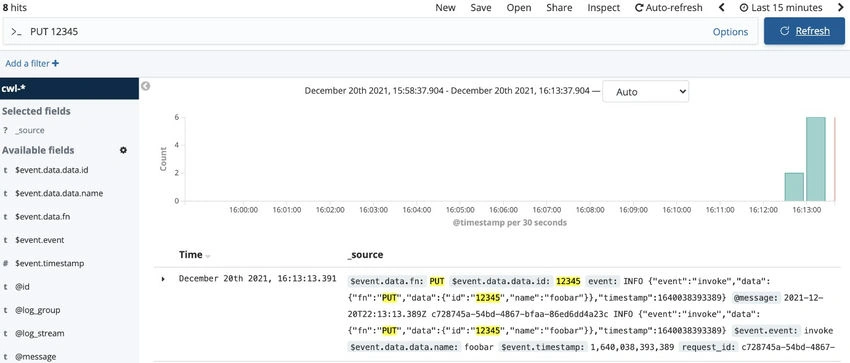Viewport: 850px width, 363px height.
Task: Click the Time column sort arrow
Action: 208,256
